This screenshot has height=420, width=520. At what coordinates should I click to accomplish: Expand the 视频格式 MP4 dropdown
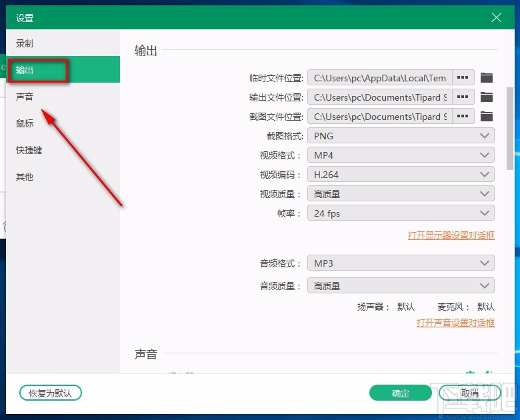[401, 155]
